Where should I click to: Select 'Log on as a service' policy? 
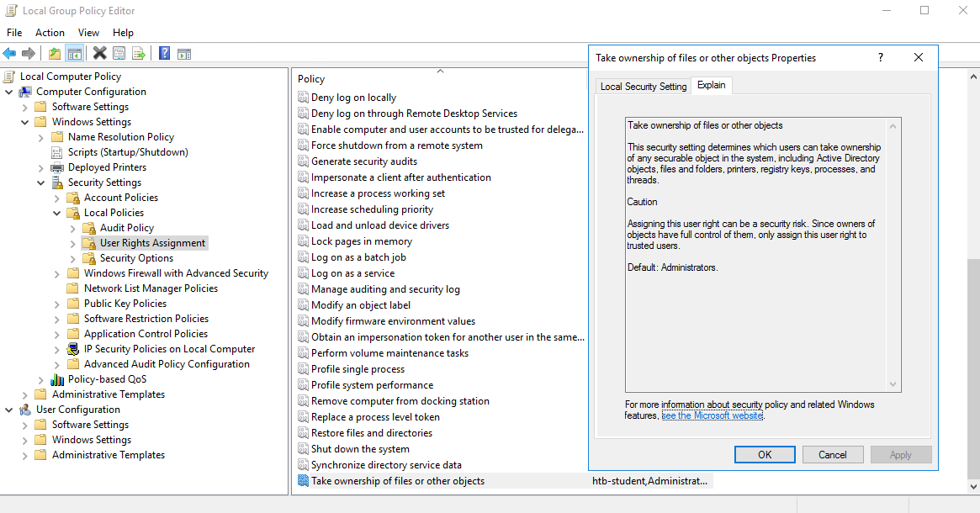pyautogui.click(x=352, y=273)
